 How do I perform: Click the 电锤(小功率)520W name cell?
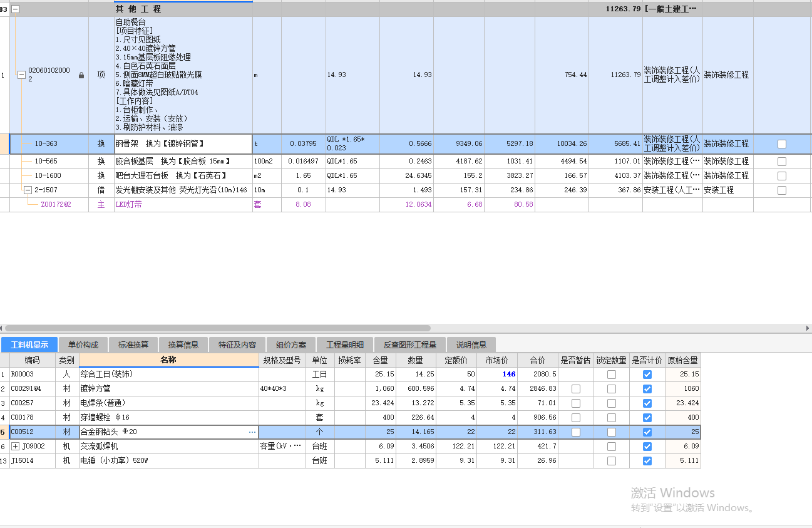(x=169, y=461)
